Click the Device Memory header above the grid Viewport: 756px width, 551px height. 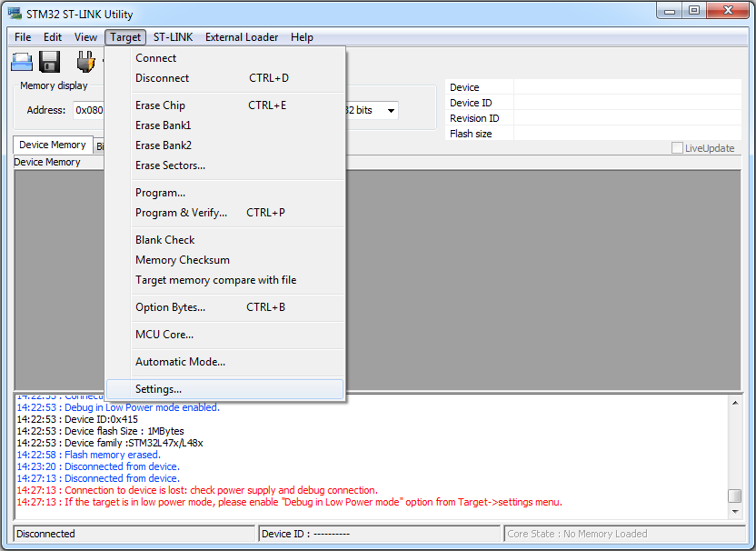46,162
